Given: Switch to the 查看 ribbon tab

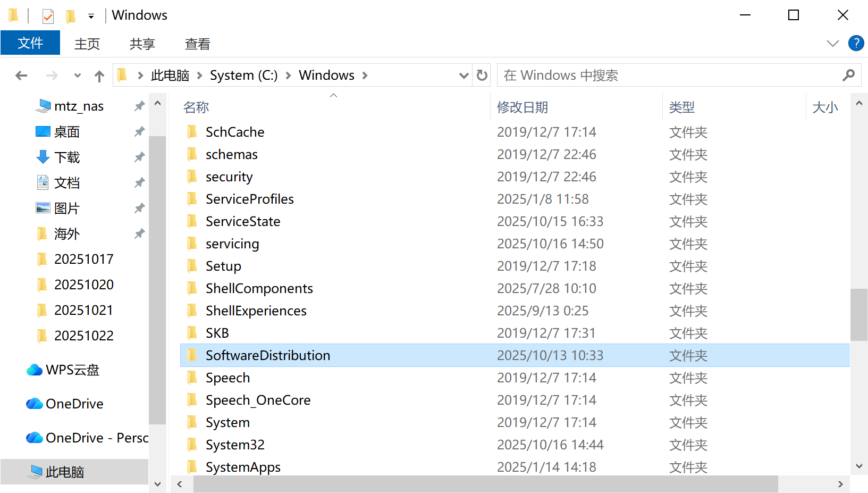Looking at the screenshot, I should 197,44.
